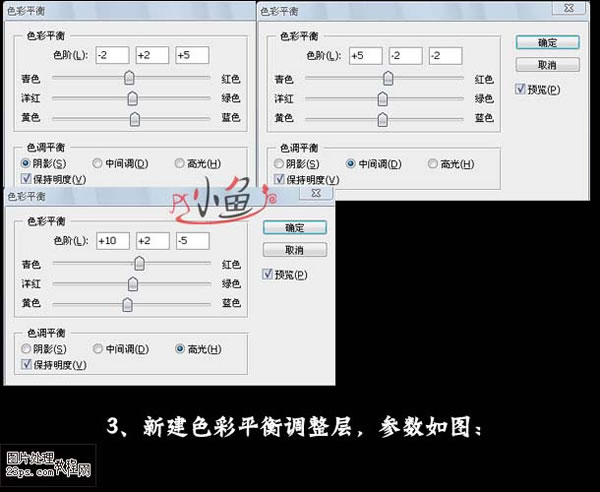Click the 黄色–蓝色 slider handle in highlights dialog

[x=127, y=305]
